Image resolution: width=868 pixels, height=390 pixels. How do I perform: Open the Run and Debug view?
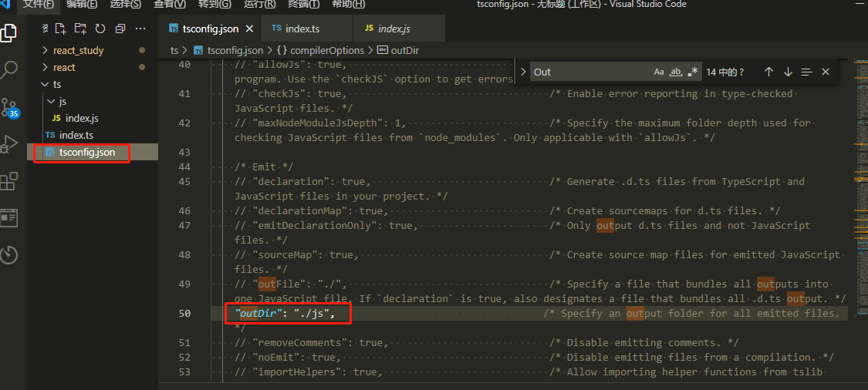(8, 144)
